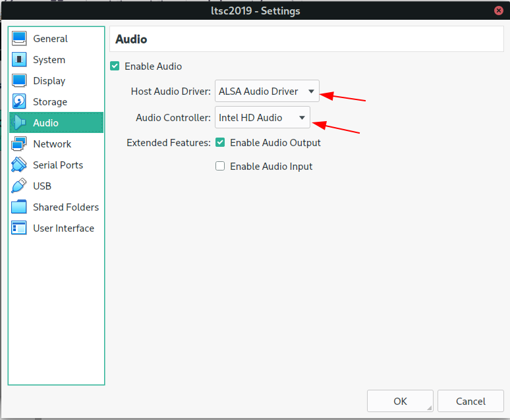
Task: Click the Network computers icon
Action: tap(19, 144)
